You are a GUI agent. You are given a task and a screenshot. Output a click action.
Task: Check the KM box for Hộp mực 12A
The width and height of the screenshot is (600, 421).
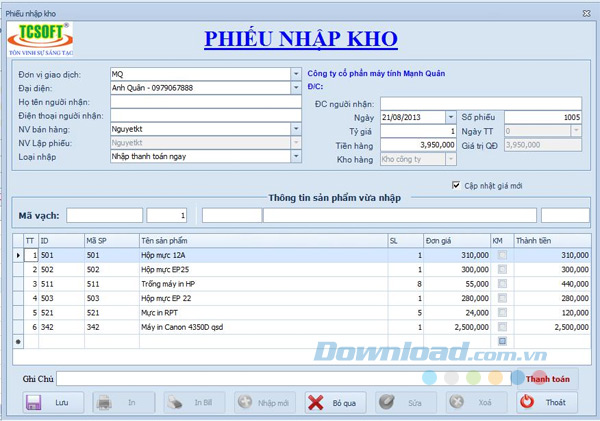[x=502, y=256]
